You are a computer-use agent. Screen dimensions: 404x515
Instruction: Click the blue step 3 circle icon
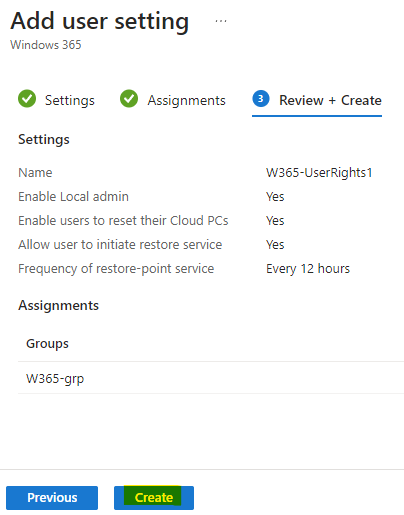(x=261, y=99)
